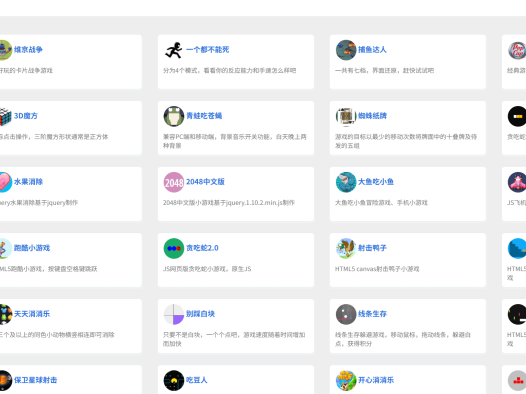Image resolution: width=526 pixels, height=394 pixels.
Task: Click the frog icon for 青蛙吃苍蝇
Action: 174,116
